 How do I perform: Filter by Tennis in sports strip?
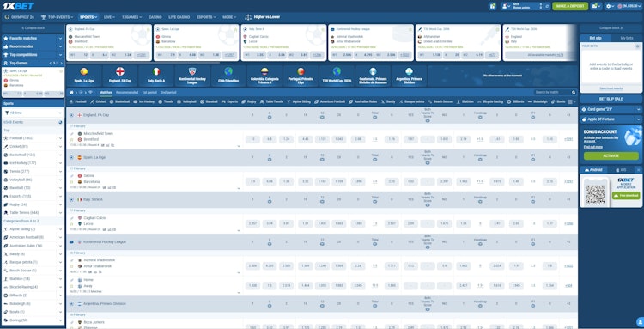tap(166, 101)
